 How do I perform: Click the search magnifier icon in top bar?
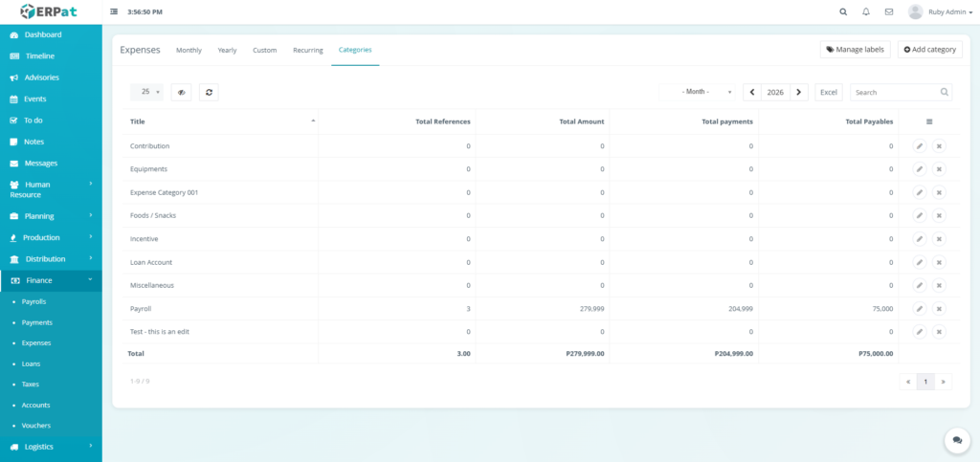click(843, 12)
